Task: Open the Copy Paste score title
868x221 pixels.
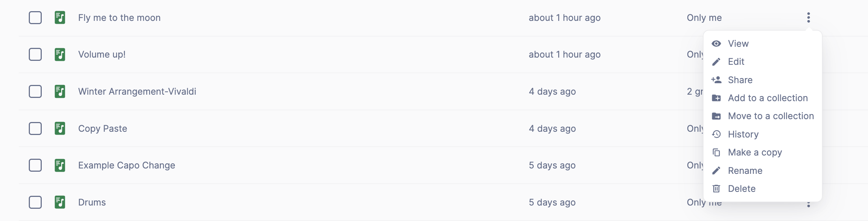Action: point(103,128)
